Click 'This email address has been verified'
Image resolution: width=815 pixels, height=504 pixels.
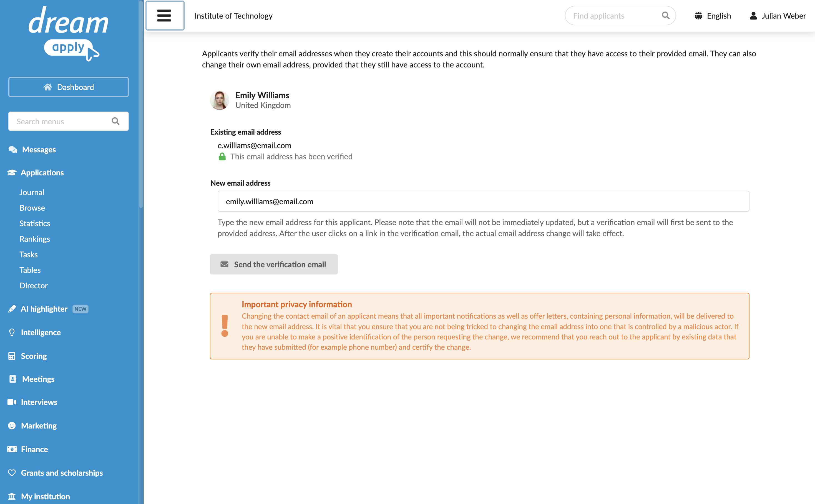point(291,156)
